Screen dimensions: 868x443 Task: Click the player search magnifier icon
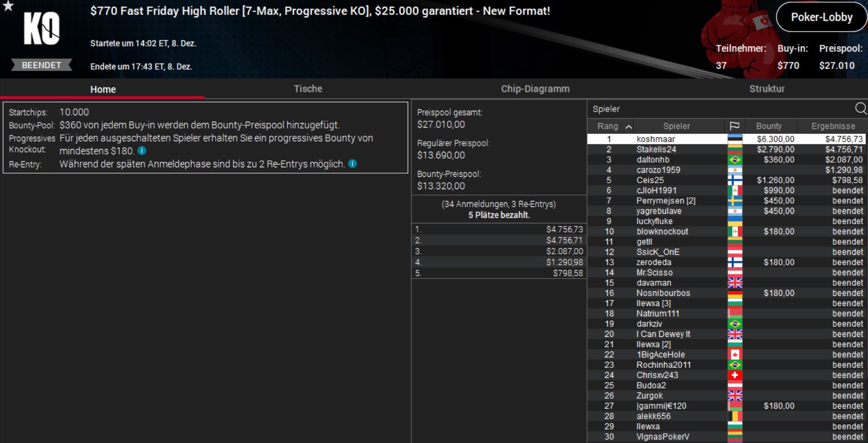coord(860,108)
